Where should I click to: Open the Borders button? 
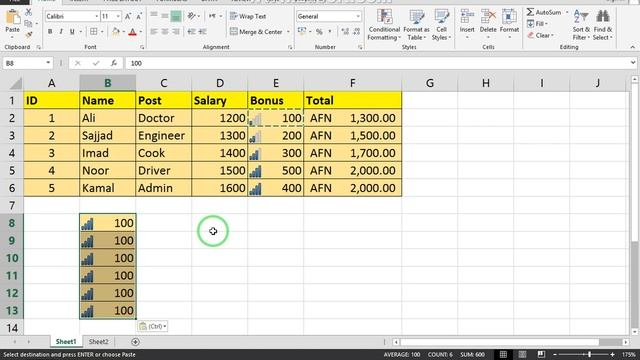tap(93, 31)
